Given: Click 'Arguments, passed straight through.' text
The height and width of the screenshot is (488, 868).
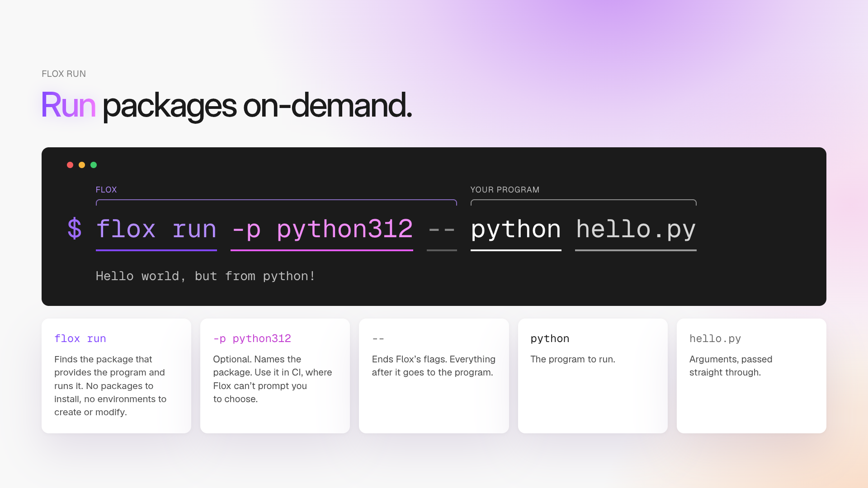Looking at the screenshot, I should pos(731,366).
